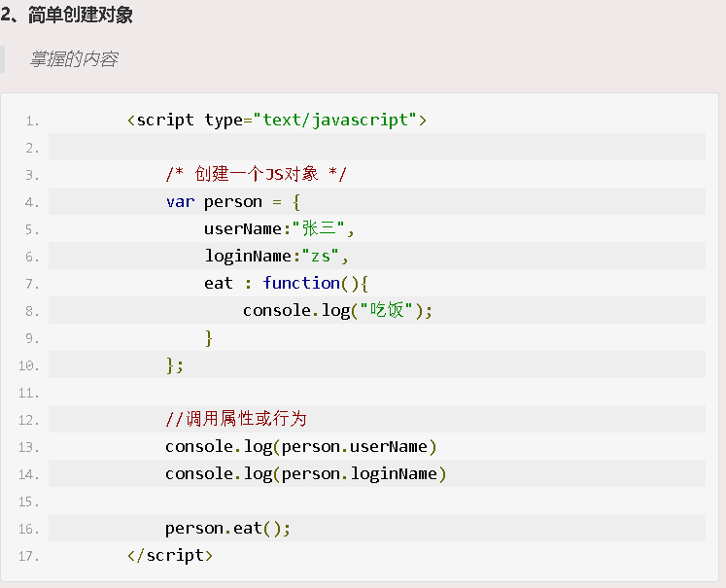Click line number 11

(29, 394)
